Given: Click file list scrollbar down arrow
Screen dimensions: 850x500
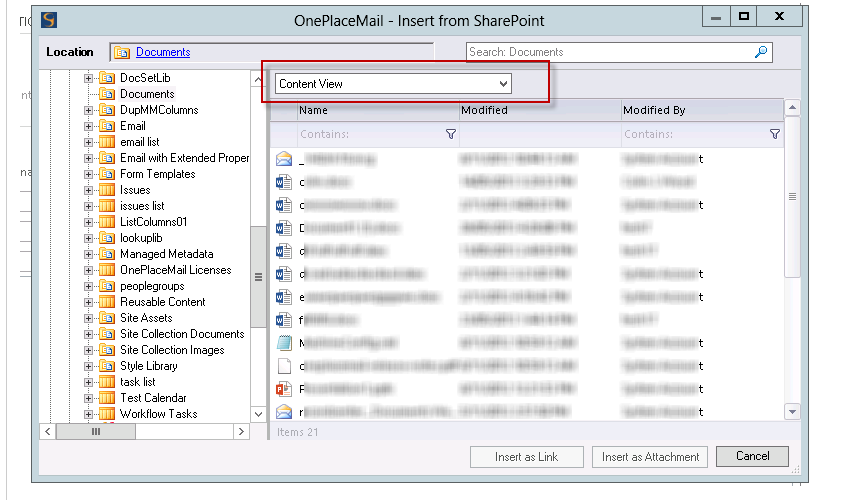Looking at the screenshot, I should (x=793, y=412).
